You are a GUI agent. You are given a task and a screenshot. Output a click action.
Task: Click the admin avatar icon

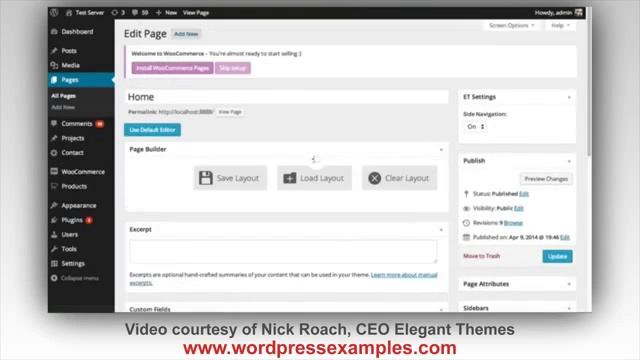click(x=579, y=13)
